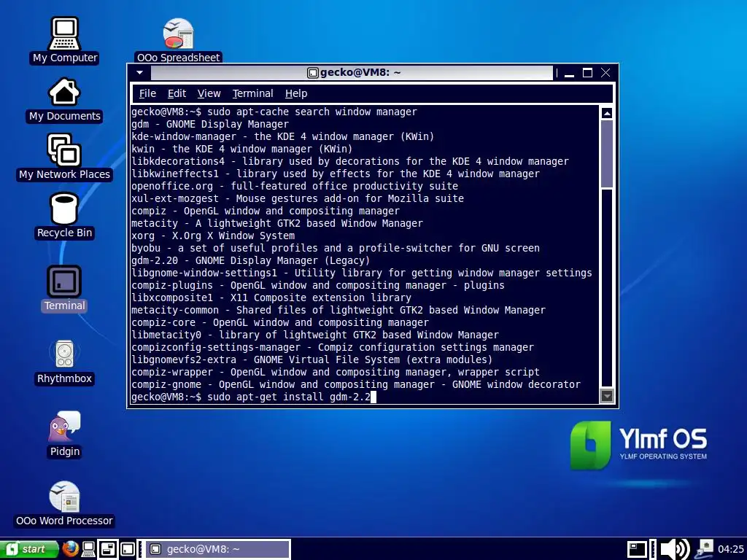
Task: Open the Recycle Bin on the desktop
Action: coord(64,216)
